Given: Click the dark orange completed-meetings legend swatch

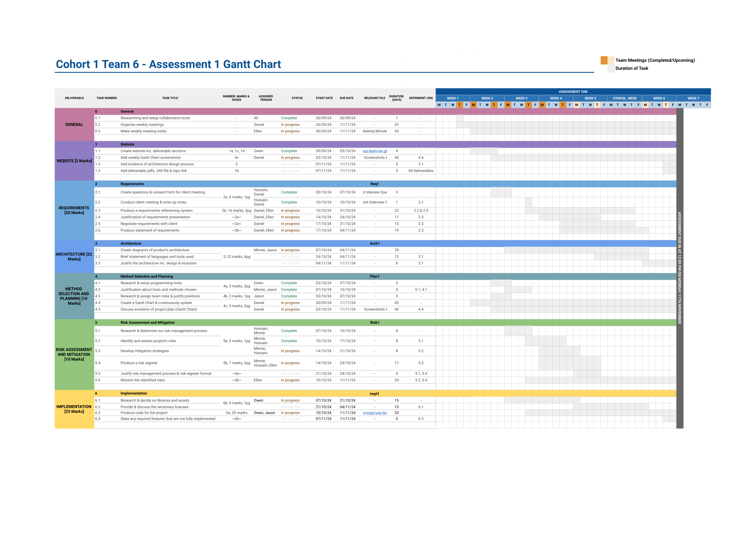Looking at the screenshot, I should [x=604, y=60].
